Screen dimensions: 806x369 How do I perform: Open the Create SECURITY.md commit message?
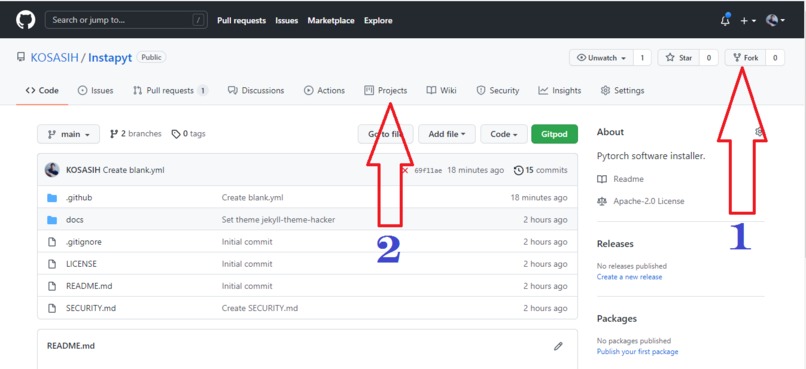[260, 308]
